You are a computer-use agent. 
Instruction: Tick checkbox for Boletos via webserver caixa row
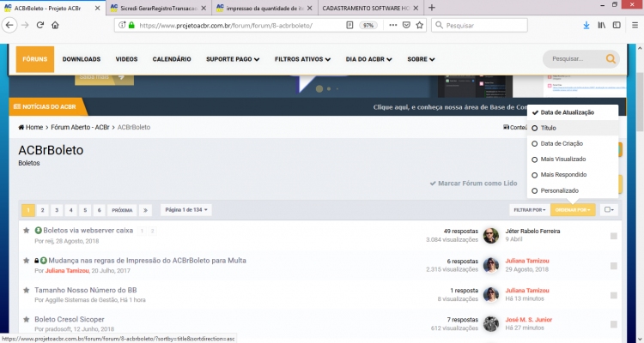(x=614, y=236)
